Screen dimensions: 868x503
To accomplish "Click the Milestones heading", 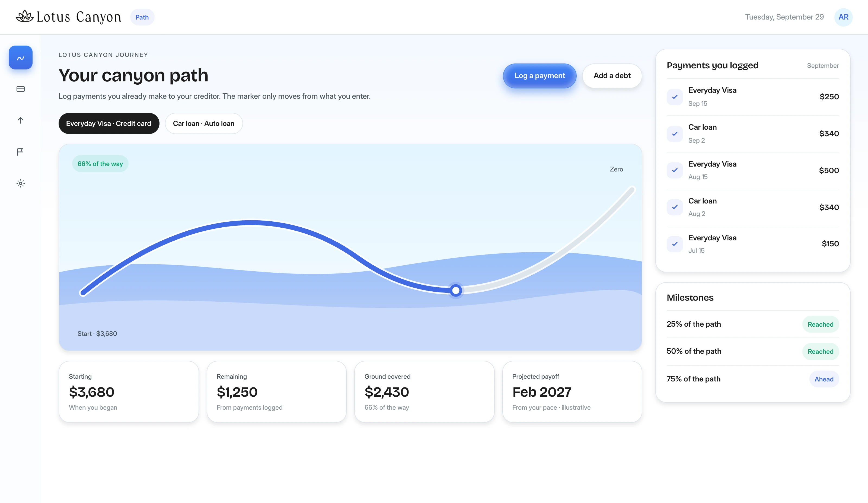I will [690, 298].
